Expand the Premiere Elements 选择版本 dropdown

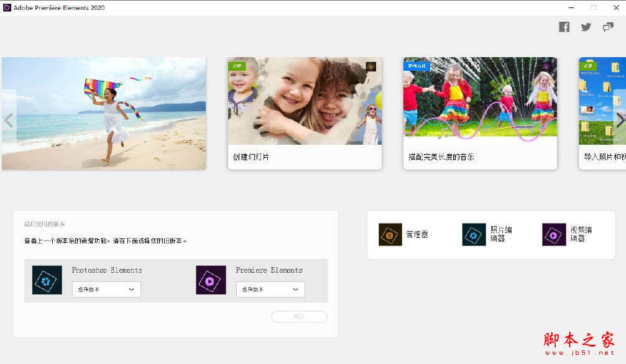click(x=270, y=289)
